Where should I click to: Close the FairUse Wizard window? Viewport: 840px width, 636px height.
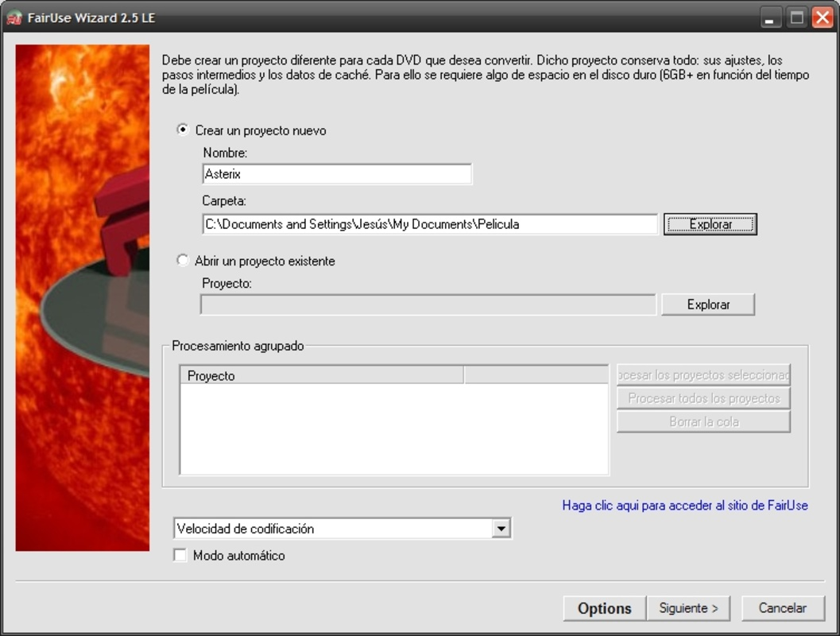(x=823, y=17)
